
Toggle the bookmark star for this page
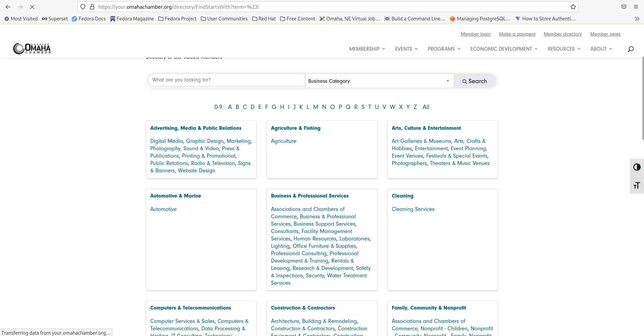(573, 7)
